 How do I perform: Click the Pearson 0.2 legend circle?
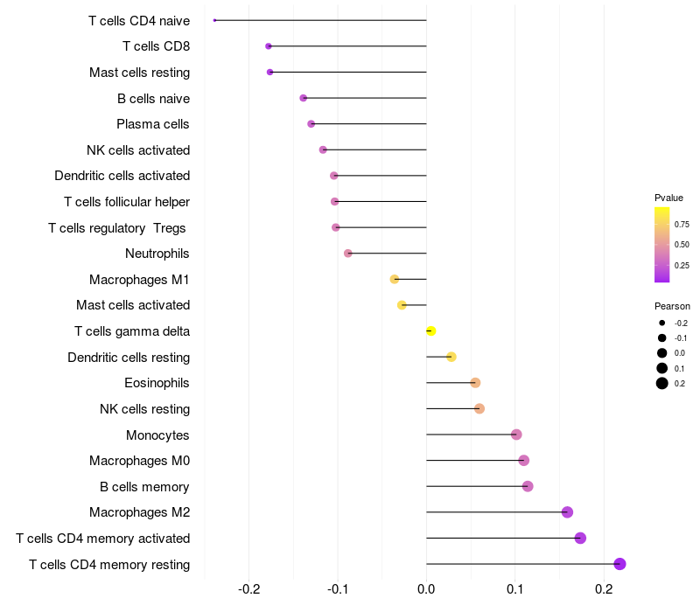pos(662,383)
